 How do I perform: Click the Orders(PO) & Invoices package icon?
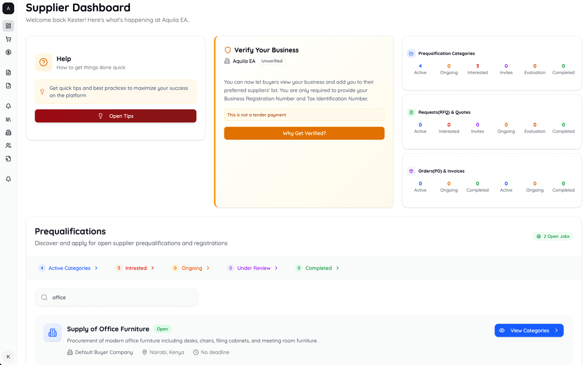[411, 171]
